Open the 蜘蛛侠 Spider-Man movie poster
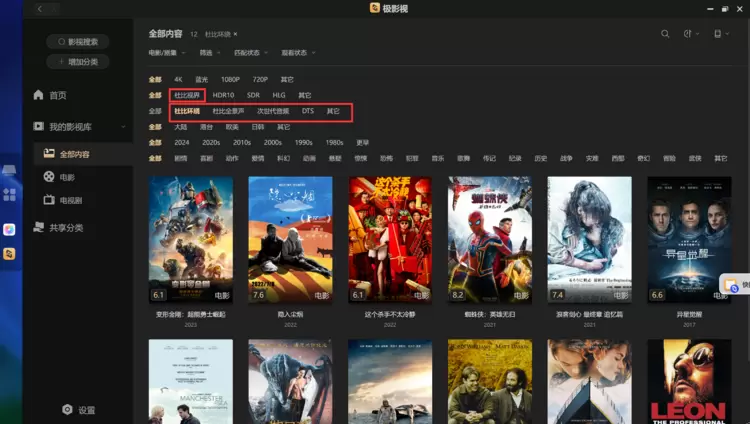 (489, 239)
